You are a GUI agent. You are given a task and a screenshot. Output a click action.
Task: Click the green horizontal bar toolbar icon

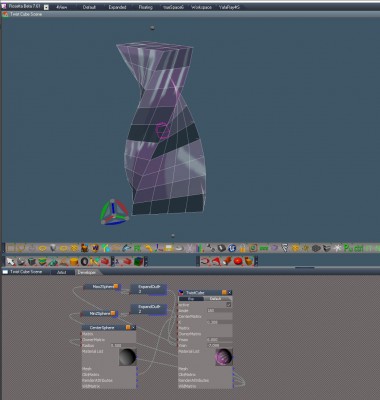tap(264, 248)
